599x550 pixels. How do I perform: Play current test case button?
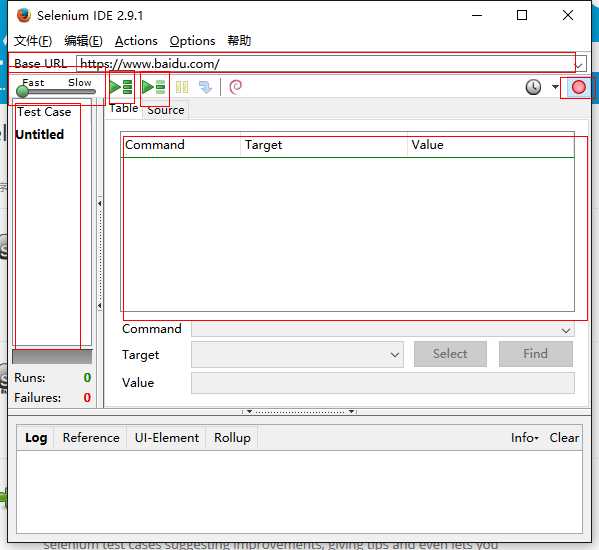(154, 87)
